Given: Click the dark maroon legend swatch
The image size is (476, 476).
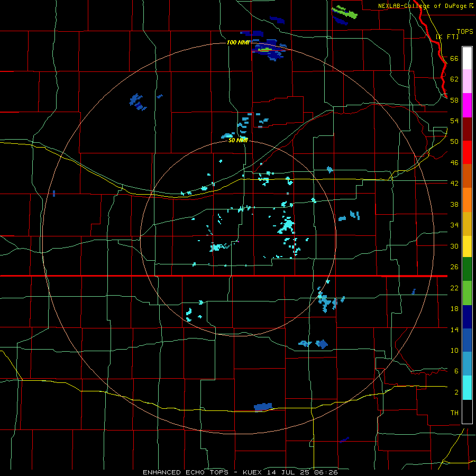Looking at the screenshot, I should tap(467, 129).
